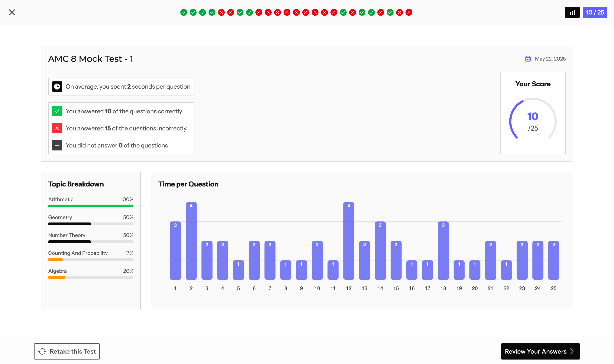Click the refresh icon on Retake button
The height and width of the screenshot is (364, 614).
coord(42,351)
